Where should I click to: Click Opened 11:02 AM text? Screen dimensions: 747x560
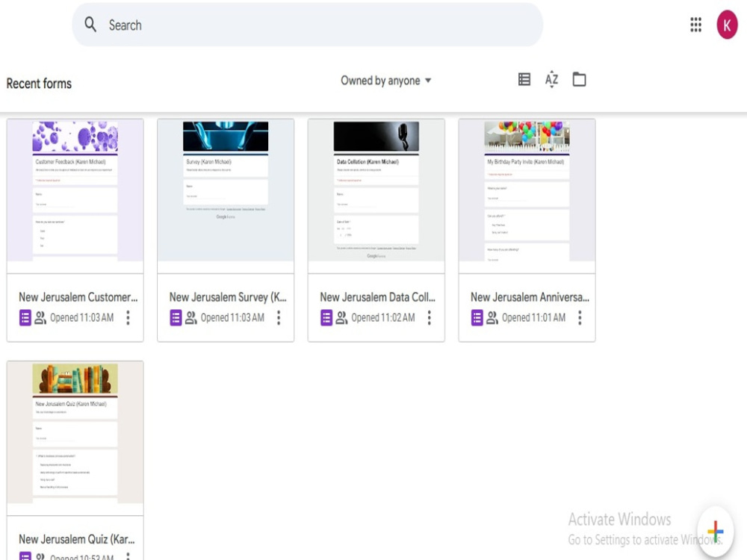click(383, 317)
